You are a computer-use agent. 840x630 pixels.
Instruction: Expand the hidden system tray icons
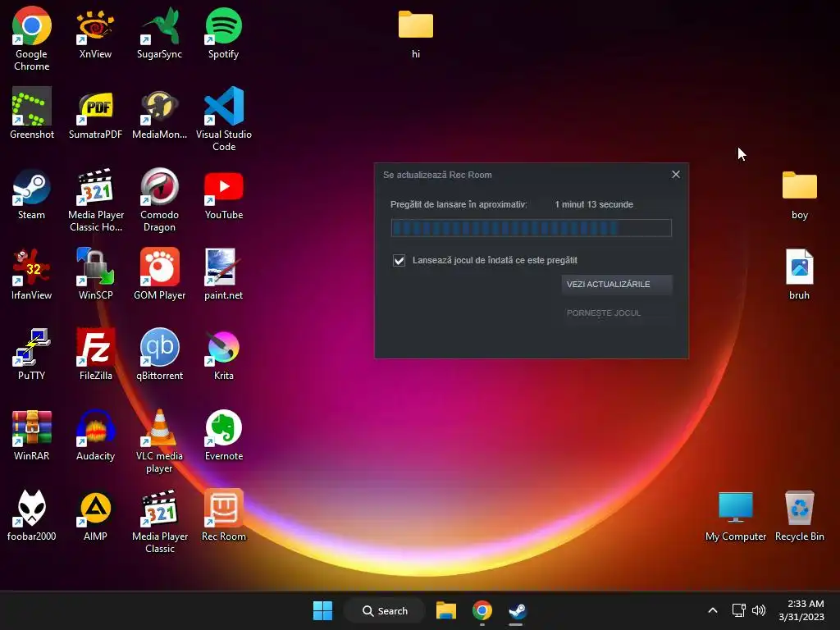coord(713,610)
